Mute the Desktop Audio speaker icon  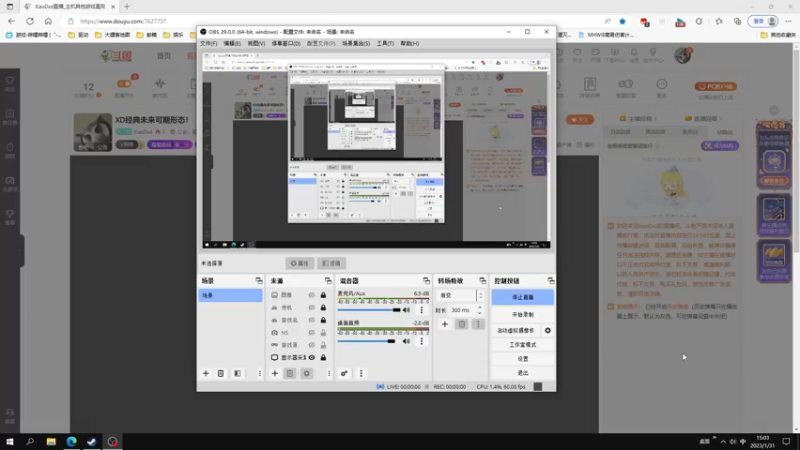pyautogui.click(x=406, y=341)
